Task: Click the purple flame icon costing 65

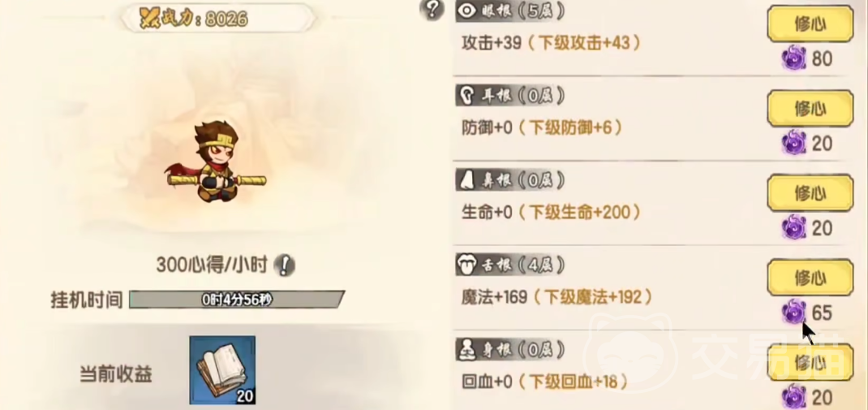Action: point(794,313)
